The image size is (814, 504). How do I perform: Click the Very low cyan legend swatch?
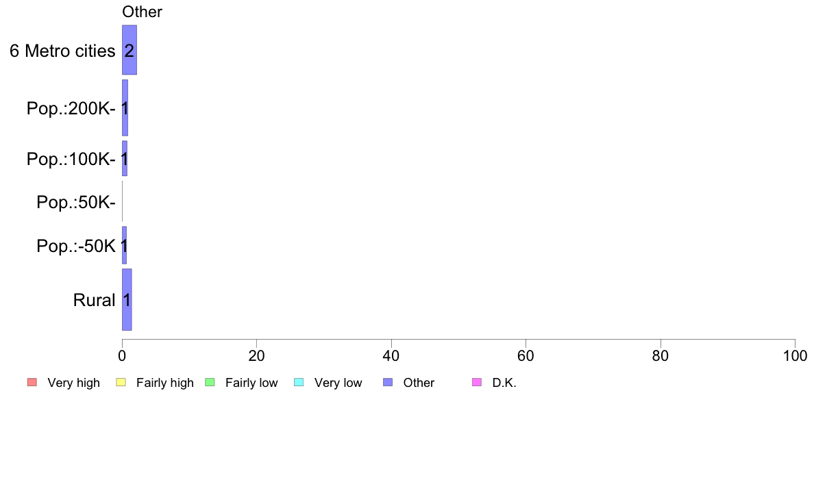tap(299, 383)
